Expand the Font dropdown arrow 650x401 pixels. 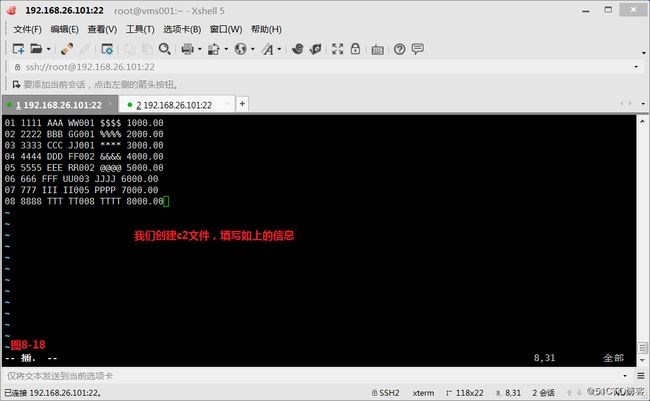click(279, 49)
